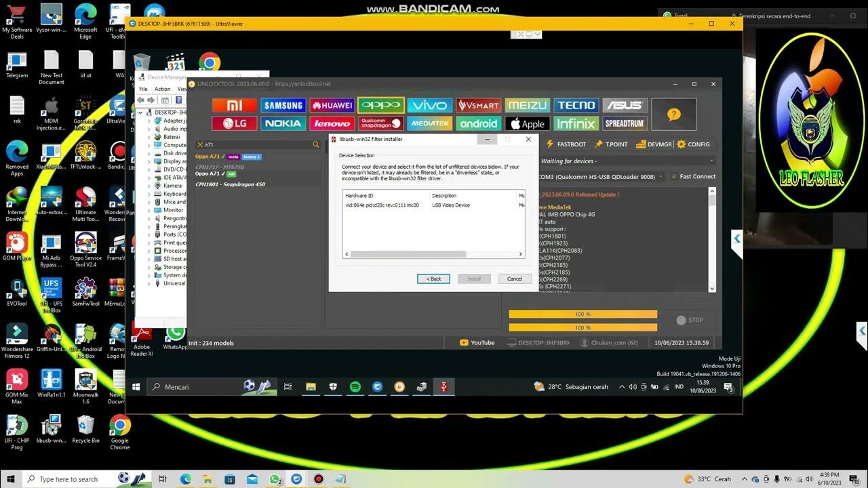This screenshot has width=868, height=488.
Task: Click the a71 model search field
Action: tap(258, 144)
